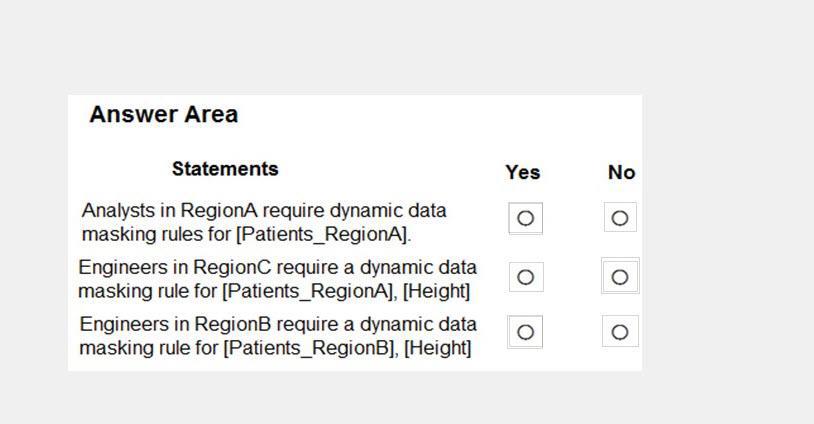This screenshot has width=814, height=424.
Task: Click the Statements column header
Action: tap(225, 169)
